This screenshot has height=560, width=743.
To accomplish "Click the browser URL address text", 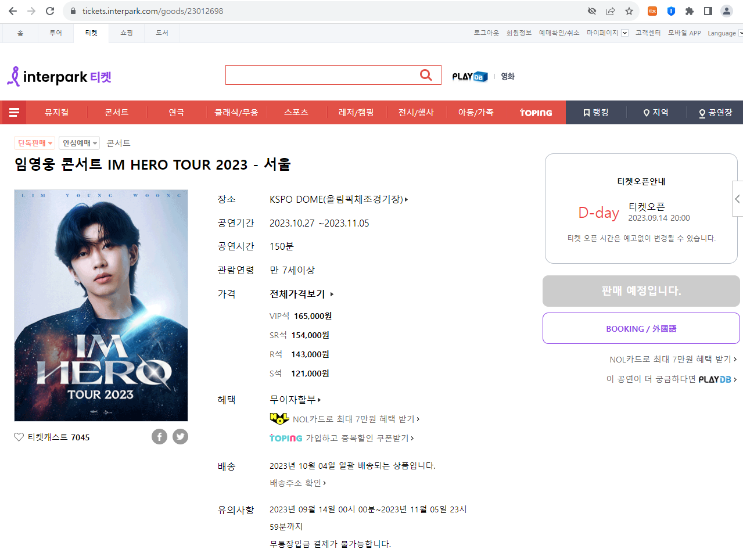I will pyautogui.click(x=153, y=11).
